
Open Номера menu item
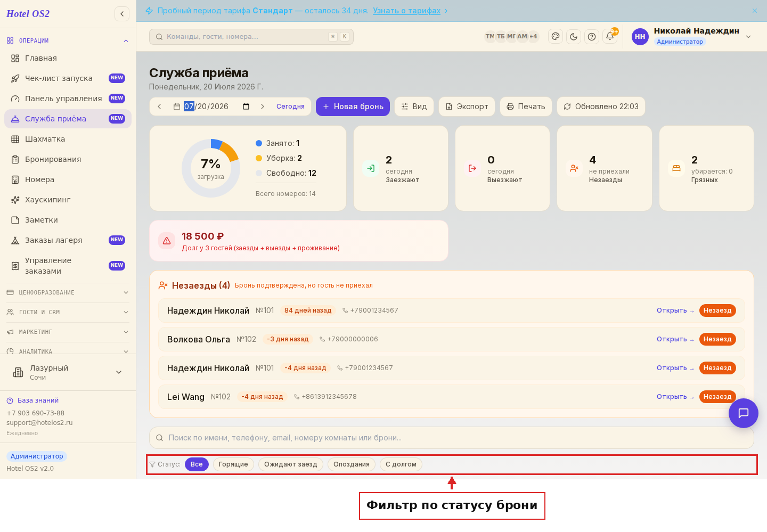(68, 179)
